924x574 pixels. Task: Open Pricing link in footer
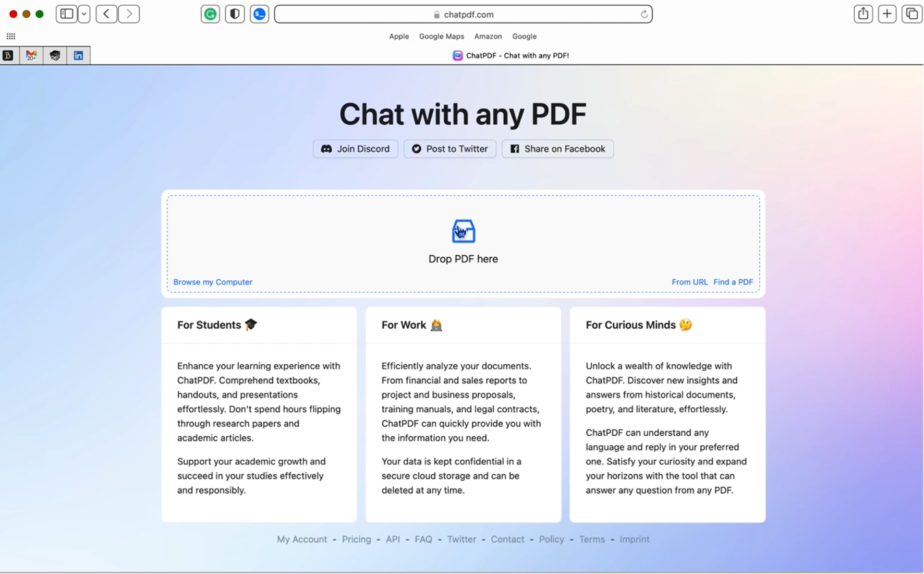356,539
